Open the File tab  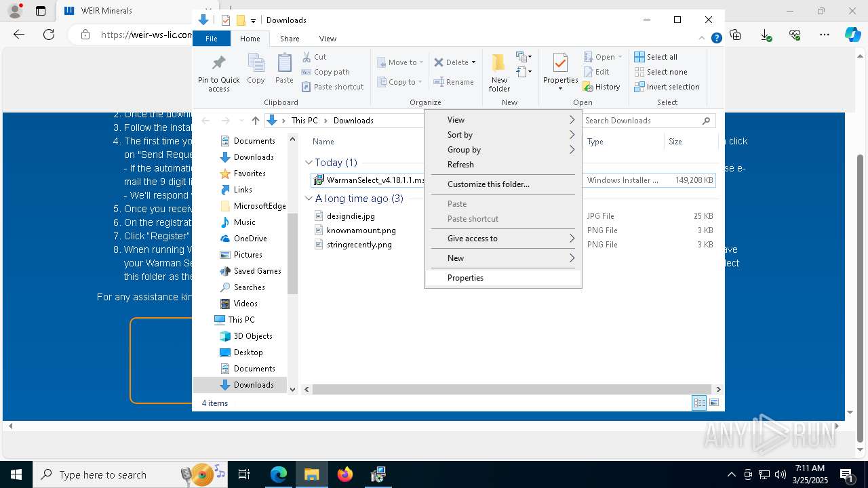212,39
